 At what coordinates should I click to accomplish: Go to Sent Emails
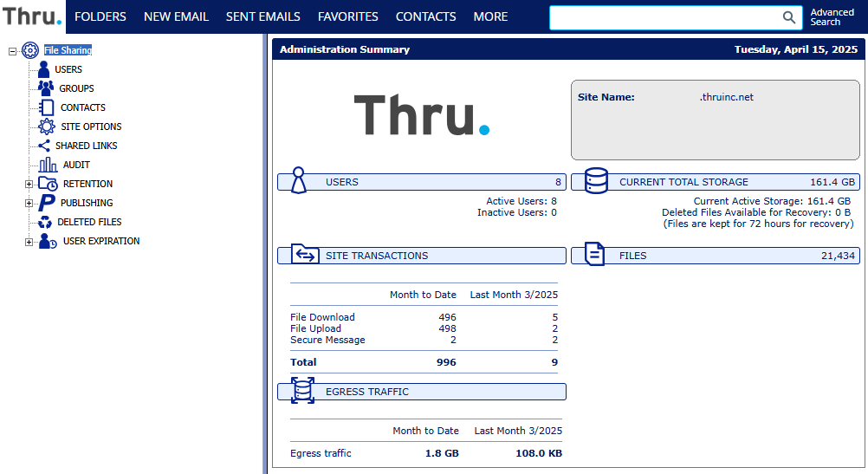262,16
